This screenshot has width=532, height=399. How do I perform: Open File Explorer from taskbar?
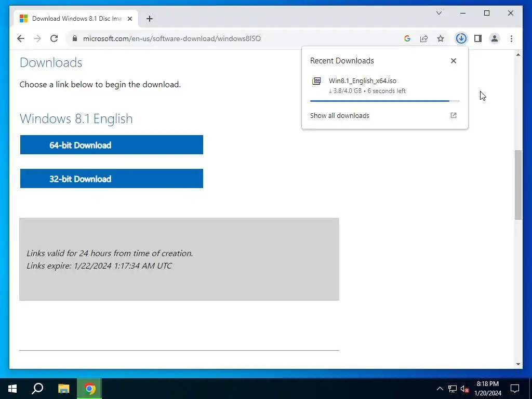tap(63, 389)
